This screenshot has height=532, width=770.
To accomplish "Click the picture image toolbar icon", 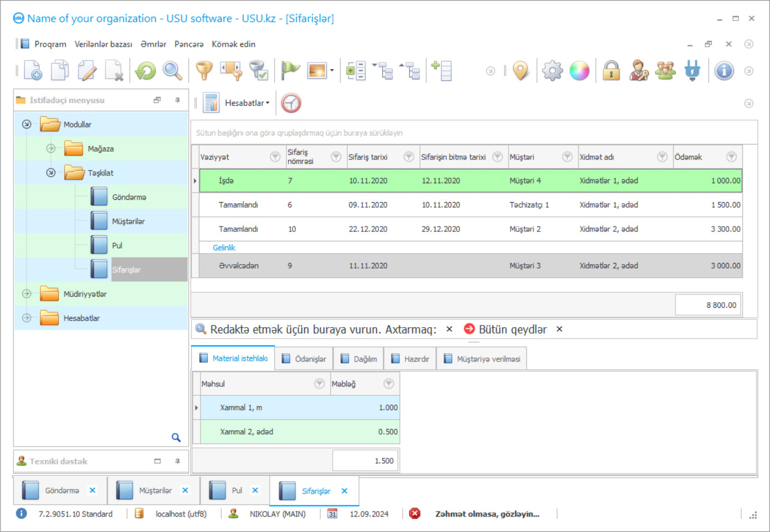I will tap(317, 71).
